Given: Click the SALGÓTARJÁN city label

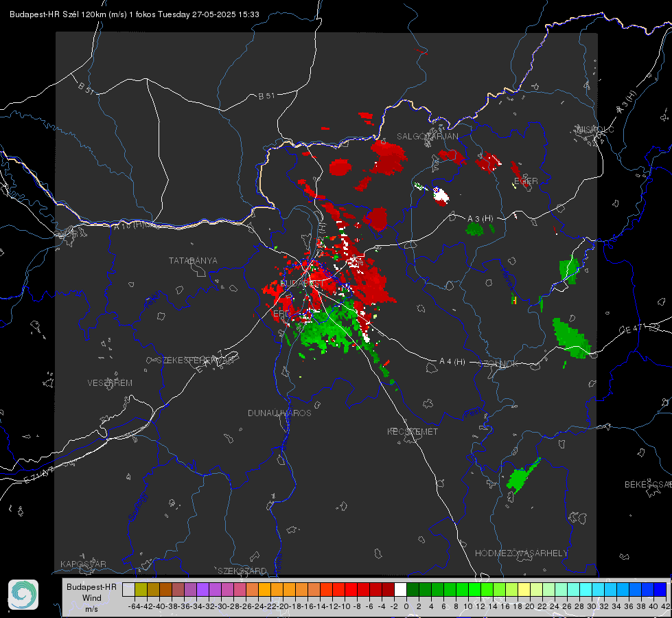Looking at the screenshot, I should coord(427,137).
